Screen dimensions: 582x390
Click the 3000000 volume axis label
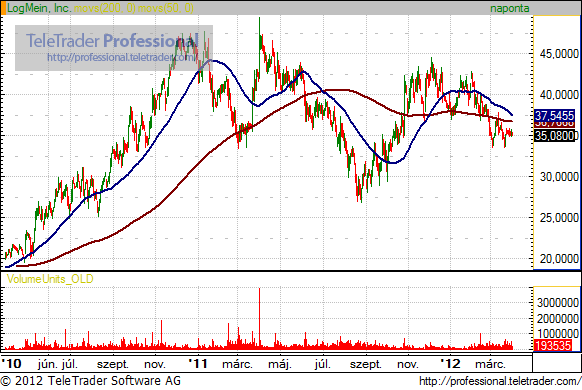coord(558,302)
